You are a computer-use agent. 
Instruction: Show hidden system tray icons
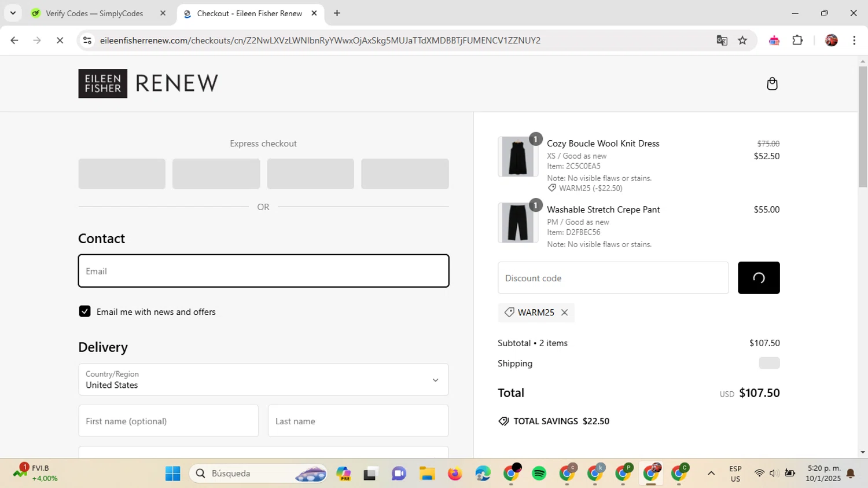pyautogui.click(x=711, y=474)
